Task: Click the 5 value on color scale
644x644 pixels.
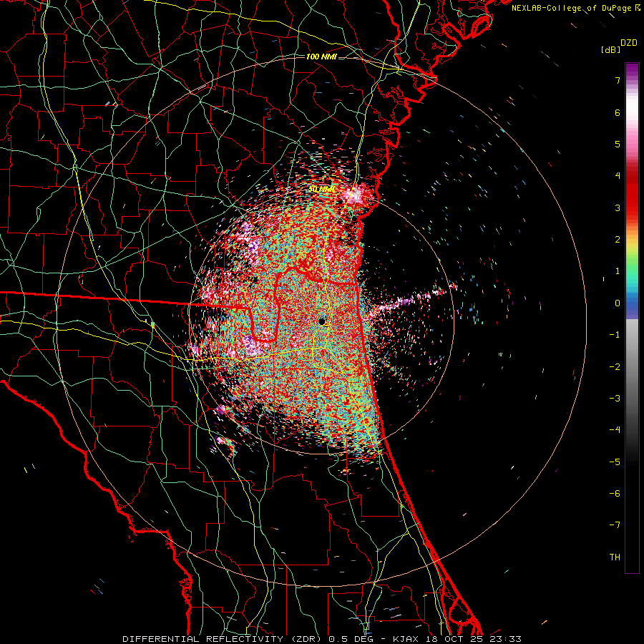Action: click(618, 144)
